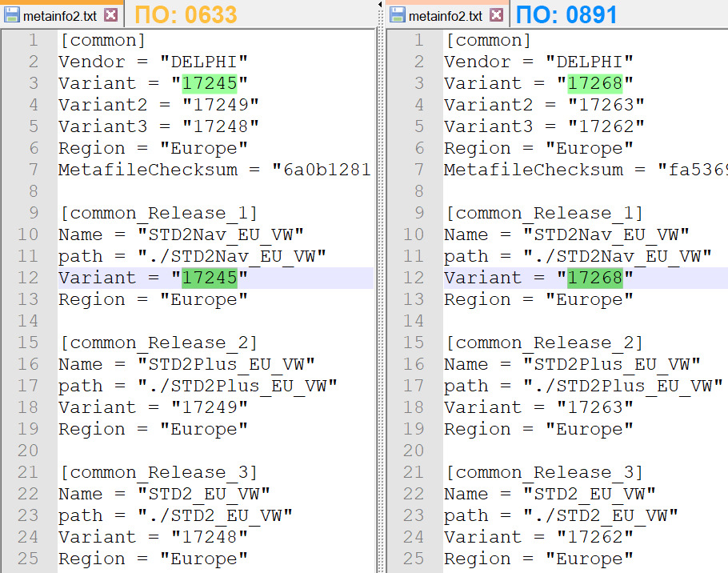Click line number 7 in left pane margin
The height and width of the screenshot is (573, 728).
(32, 170)
